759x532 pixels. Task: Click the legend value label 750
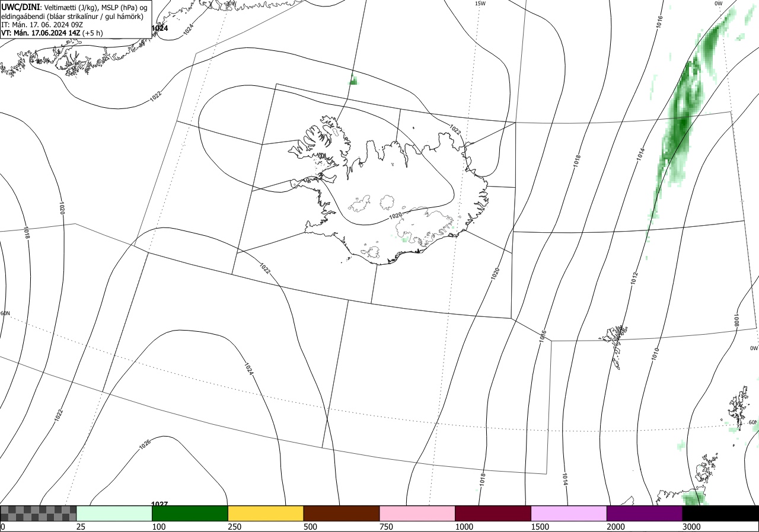(x=387, y=527)
